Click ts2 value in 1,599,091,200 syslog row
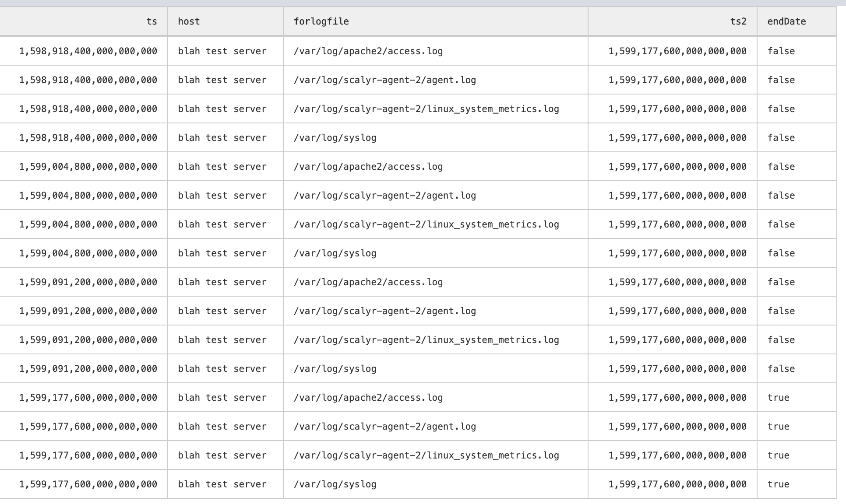 [677, 369]
